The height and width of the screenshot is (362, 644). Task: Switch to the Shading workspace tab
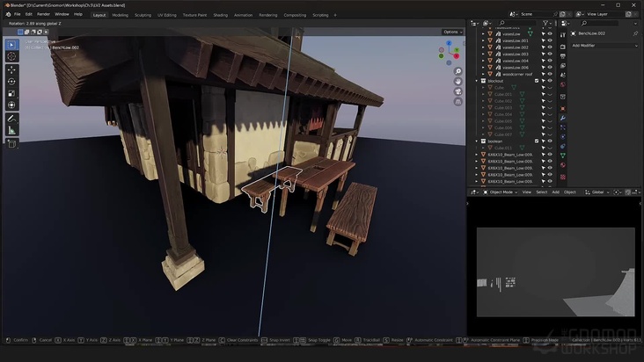pyautogui.click(x=220, y=15)
